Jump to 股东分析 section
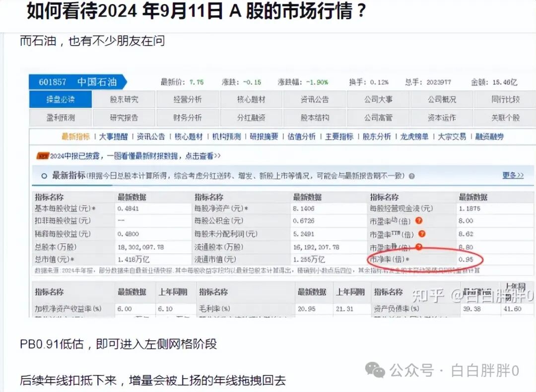This screenshot has height=392, width=536. [x=377, y=137]
